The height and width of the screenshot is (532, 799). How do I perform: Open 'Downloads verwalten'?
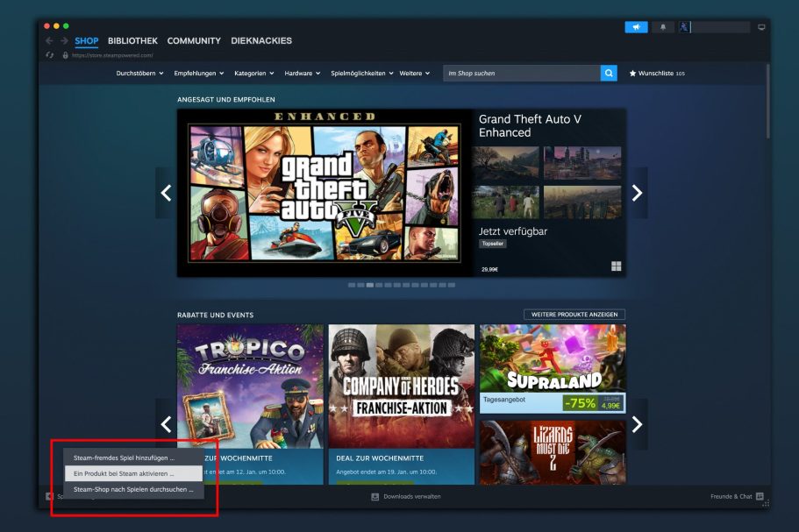click(x=406, y=496)
